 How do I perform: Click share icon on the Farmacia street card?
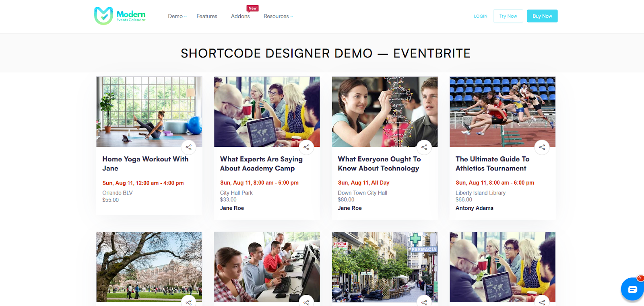point(424,302)
